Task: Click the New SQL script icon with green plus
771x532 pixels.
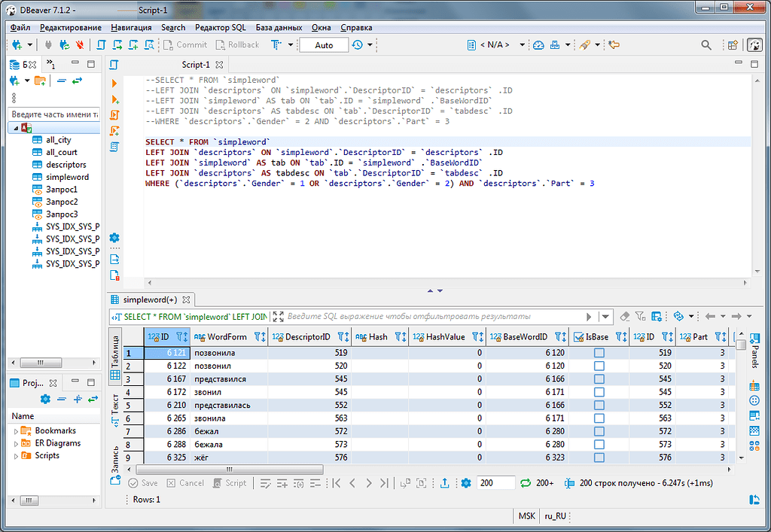Action: click(x=133, y=44)
